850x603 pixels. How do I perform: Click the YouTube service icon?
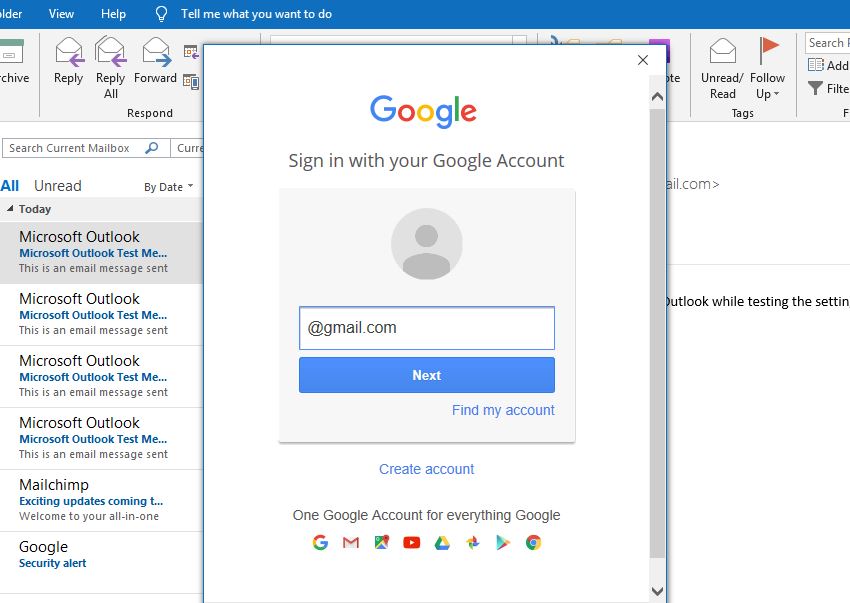(411, 542)
